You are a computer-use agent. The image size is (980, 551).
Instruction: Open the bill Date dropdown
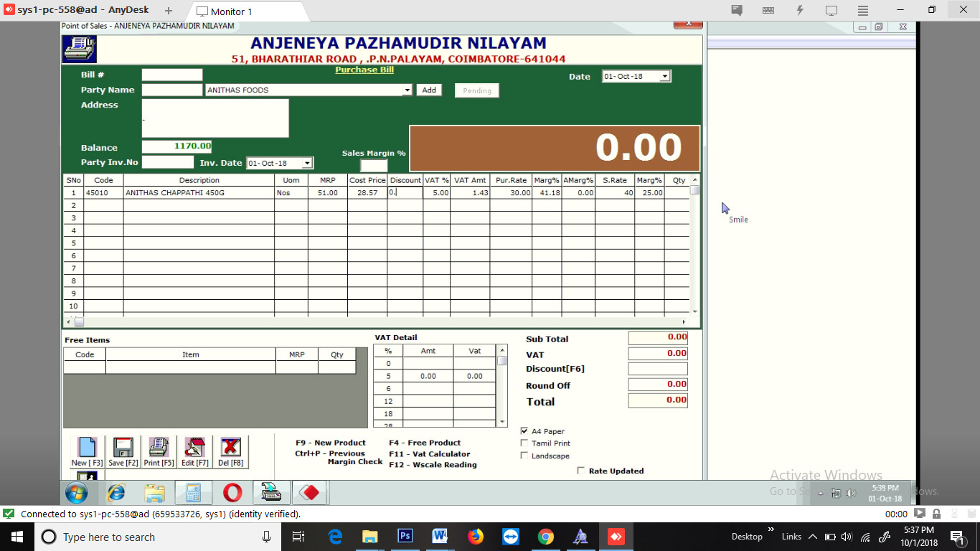pyautogui.click(x=664, y=76)
